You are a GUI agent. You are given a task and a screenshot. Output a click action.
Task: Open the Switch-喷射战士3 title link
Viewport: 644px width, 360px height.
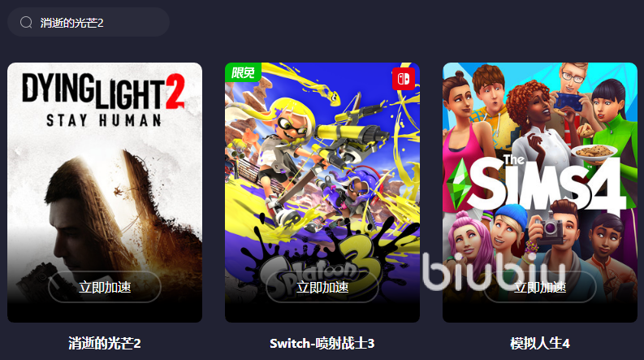(322, 343)
